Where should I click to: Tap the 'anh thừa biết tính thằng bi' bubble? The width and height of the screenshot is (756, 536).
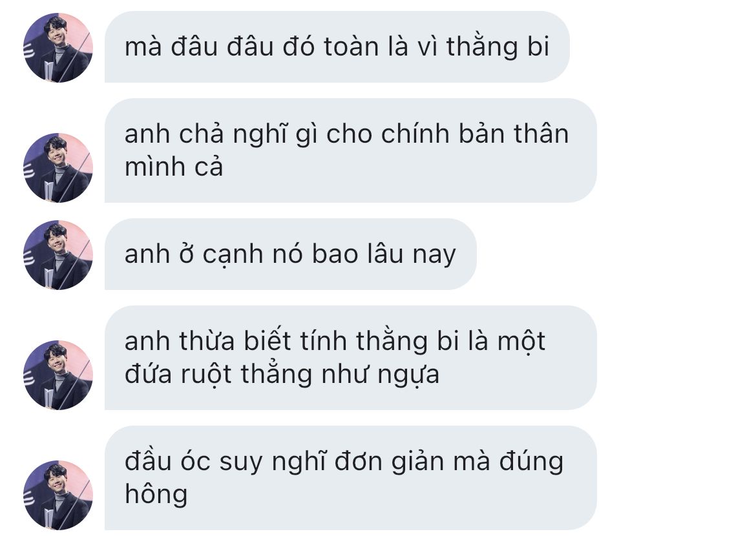tap(350, 358)
